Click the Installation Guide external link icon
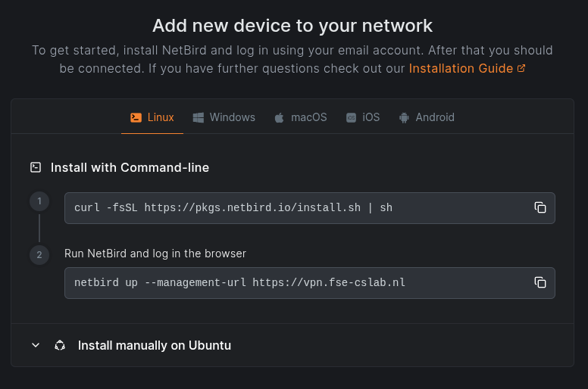This screenshot has width=588, height=389. tap(521, 69)
